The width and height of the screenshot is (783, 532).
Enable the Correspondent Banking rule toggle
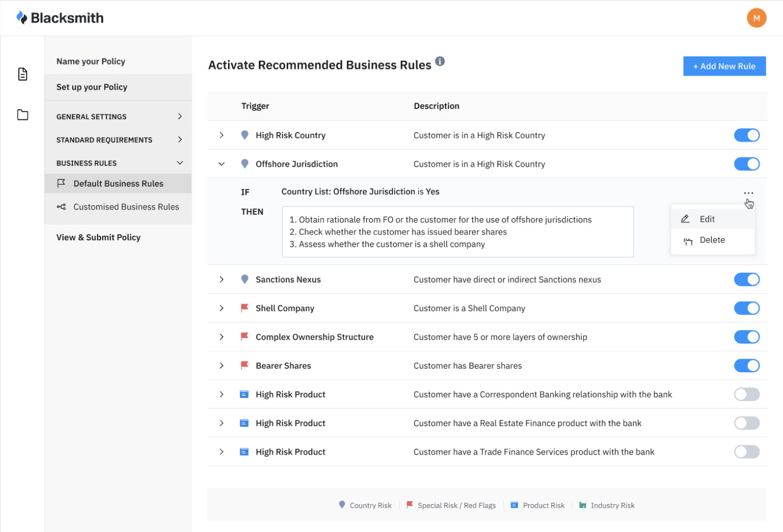tap(746, 394)
